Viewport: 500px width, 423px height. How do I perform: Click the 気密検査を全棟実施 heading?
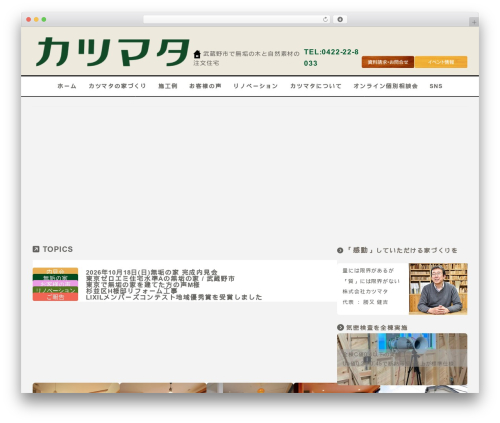click(377, 327)
